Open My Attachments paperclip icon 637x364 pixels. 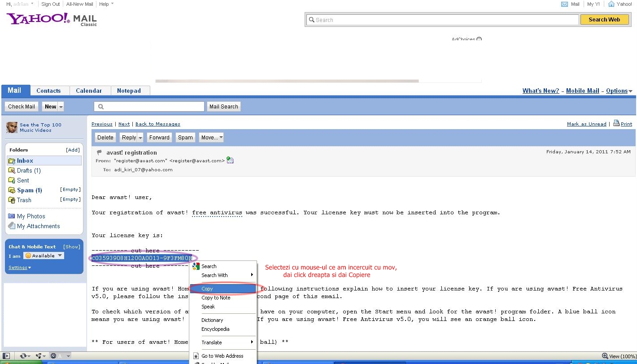[x=12, y=226]
